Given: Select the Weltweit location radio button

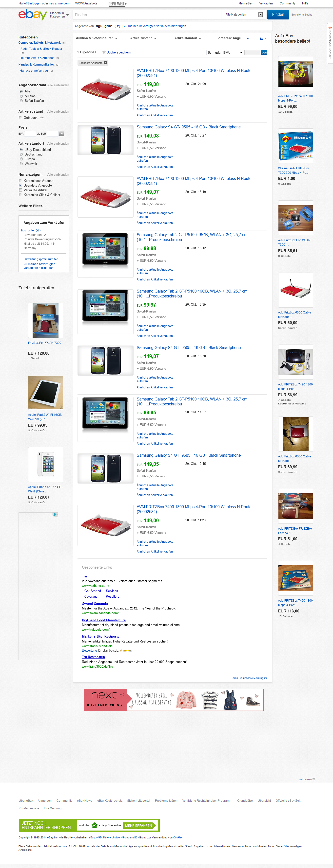Looking at the screenshot, I should [x=21, y=164].
